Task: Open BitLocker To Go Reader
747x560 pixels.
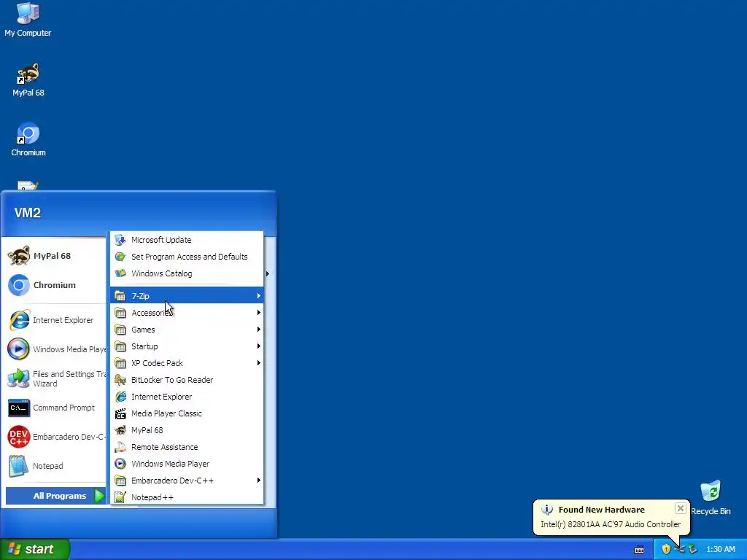Action: (x=187, y=380)
